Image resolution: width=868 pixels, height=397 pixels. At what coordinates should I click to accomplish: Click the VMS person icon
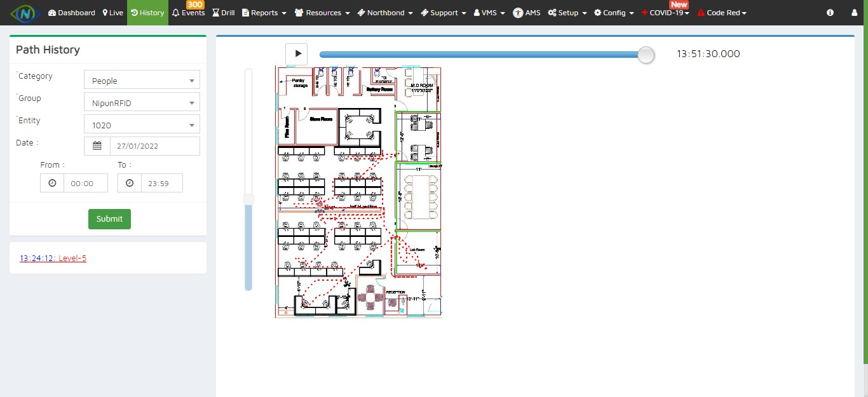[477, 13]
